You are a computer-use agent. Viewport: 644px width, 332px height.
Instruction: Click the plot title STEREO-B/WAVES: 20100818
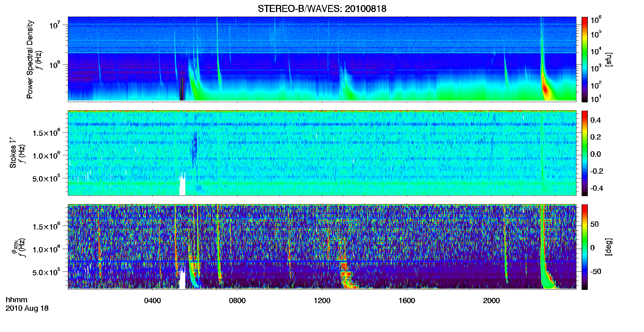click(322, 9)
